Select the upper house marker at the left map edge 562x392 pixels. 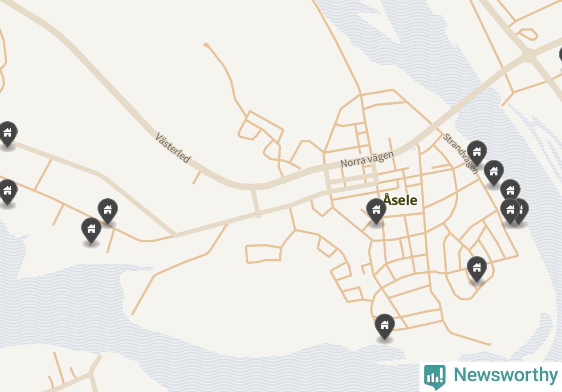pos(7,134)
